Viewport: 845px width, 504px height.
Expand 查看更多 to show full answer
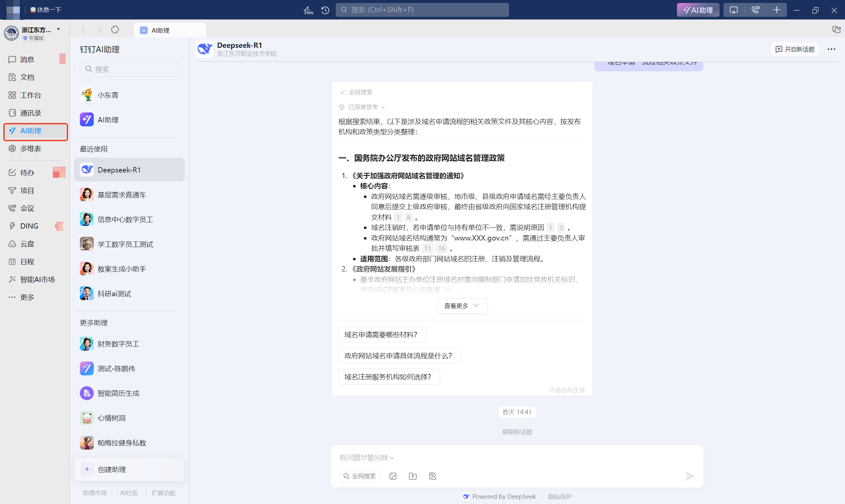(x=461, y=306)
